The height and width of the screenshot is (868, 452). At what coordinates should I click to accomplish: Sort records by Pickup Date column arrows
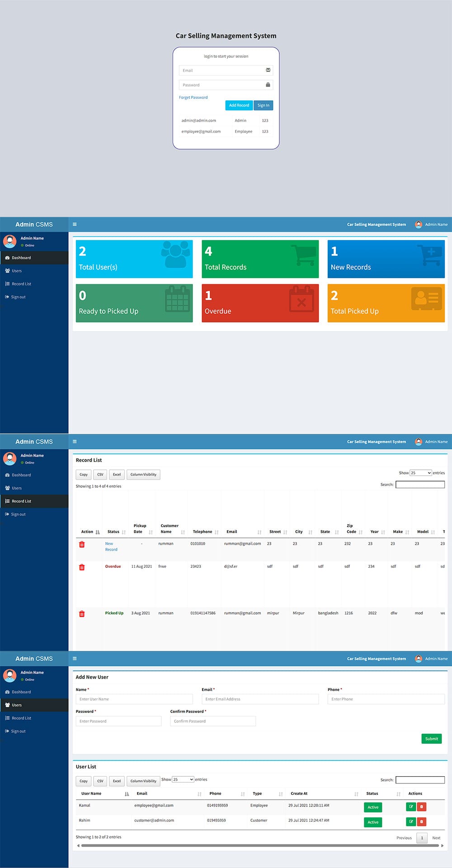point(151,532)
